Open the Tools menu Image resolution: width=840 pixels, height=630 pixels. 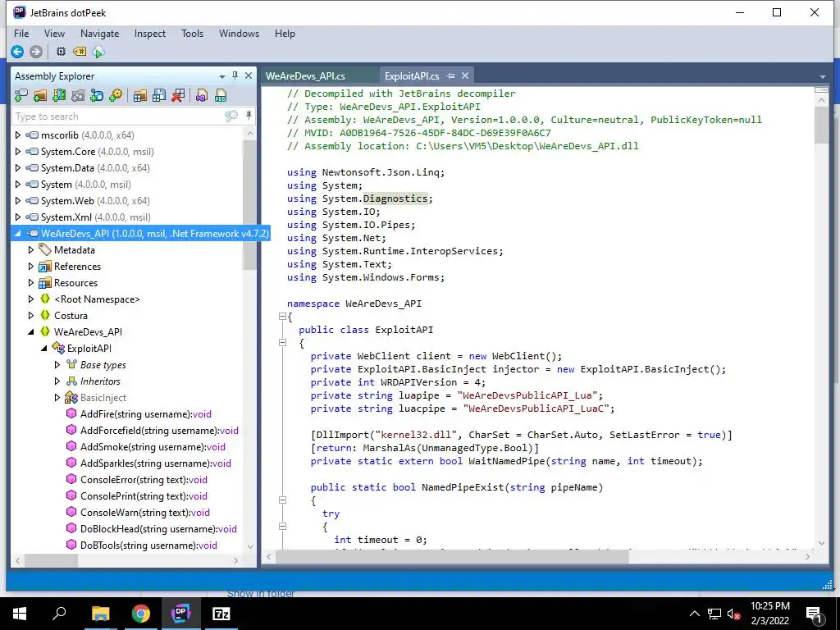point(192,33)
